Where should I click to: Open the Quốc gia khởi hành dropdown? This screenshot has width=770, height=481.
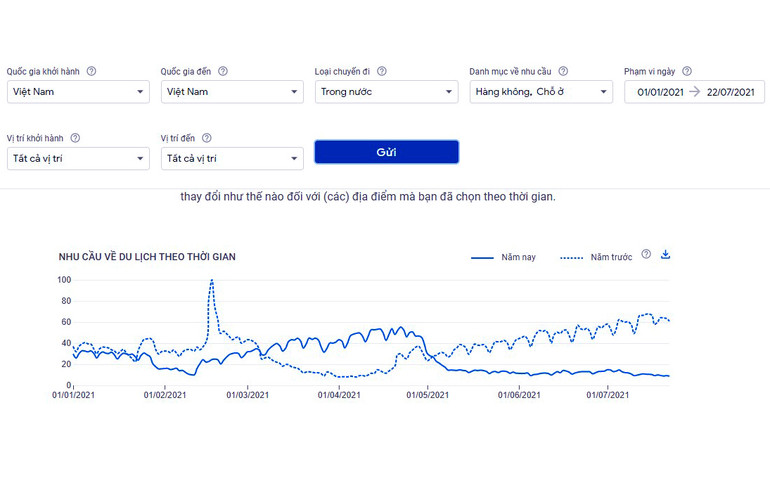[x=78, y=92]
